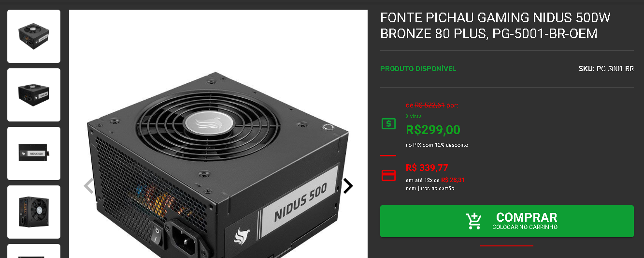Select the partially visible fifth thumbnail
Screen dimensions: 644x258
34,251
